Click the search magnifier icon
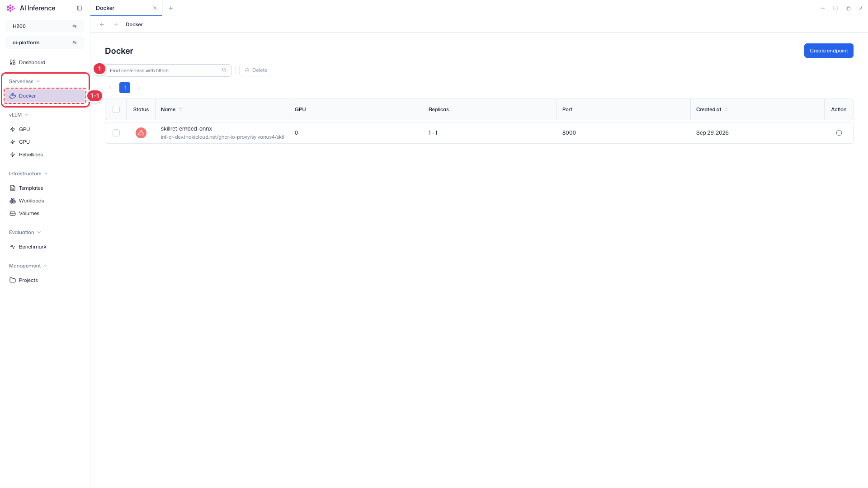This screenshot has height=488, width=868. 224,70
